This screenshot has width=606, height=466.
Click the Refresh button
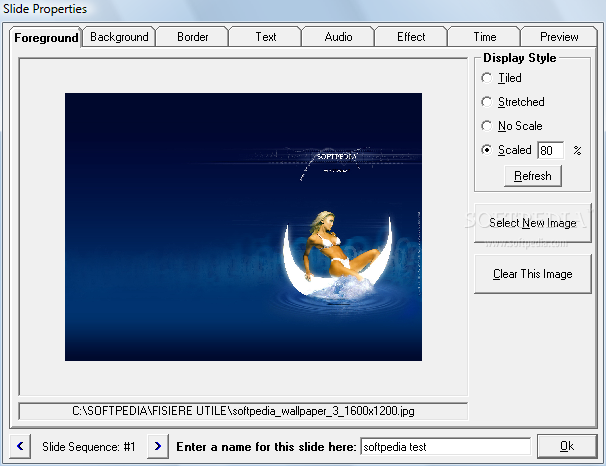[x=533, y=176]
